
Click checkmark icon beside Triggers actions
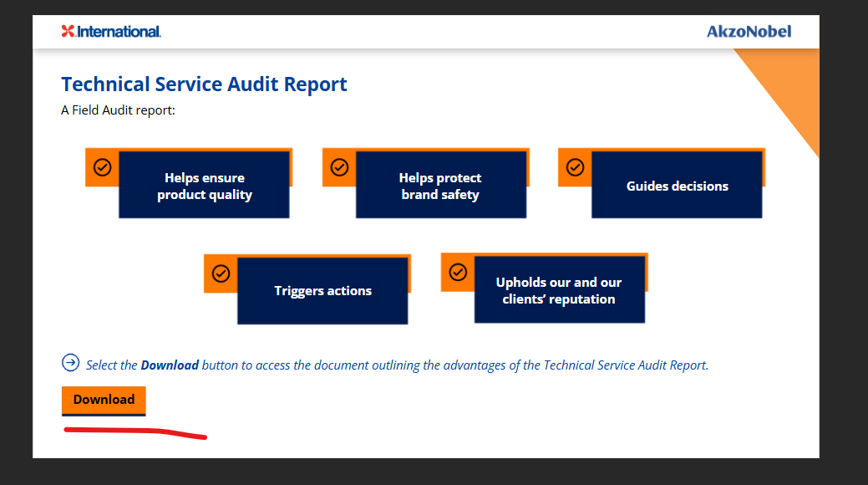[x=221, y=273]
